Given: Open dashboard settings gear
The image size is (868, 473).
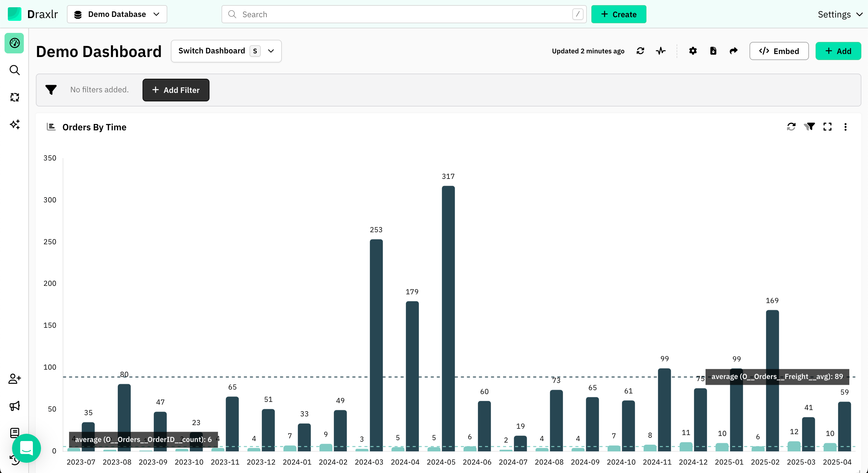Looking at the screenshot, I should [693, 51].
